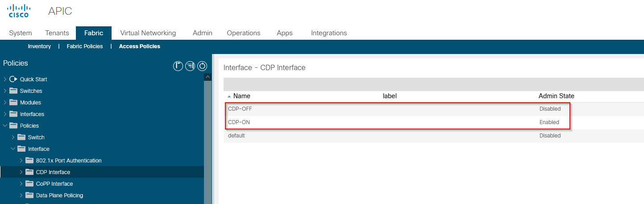Viewport: 644px width, 204px height.
Task: Click the navigation tree scrollbar up arrow
Action: tap(208, 77)
